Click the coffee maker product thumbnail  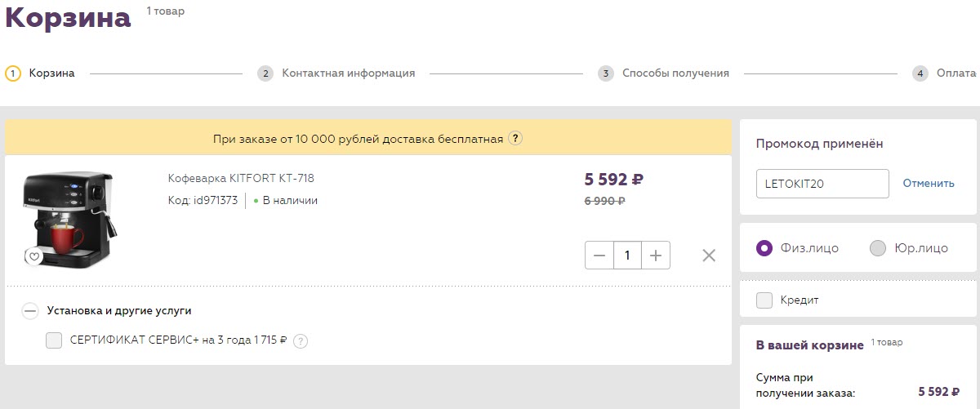coord(67,216)
